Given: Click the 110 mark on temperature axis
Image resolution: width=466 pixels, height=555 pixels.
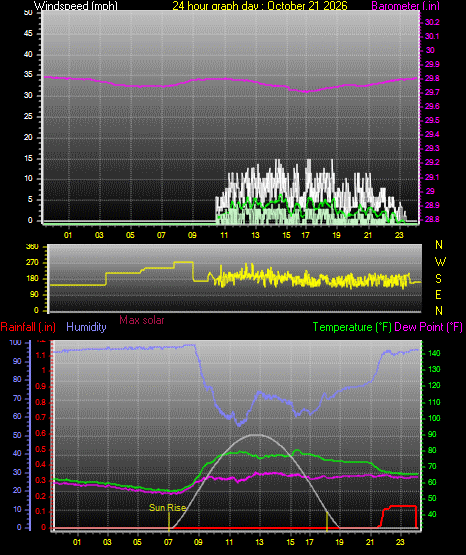Looking at the screenshot, I should click(x=434, y=402).
